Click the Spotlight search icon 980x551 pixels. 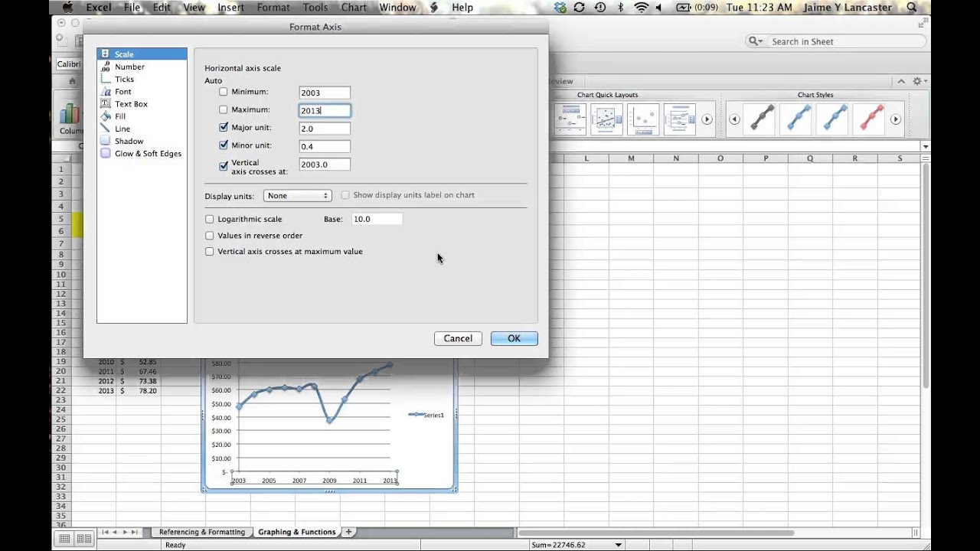(911, 8)
